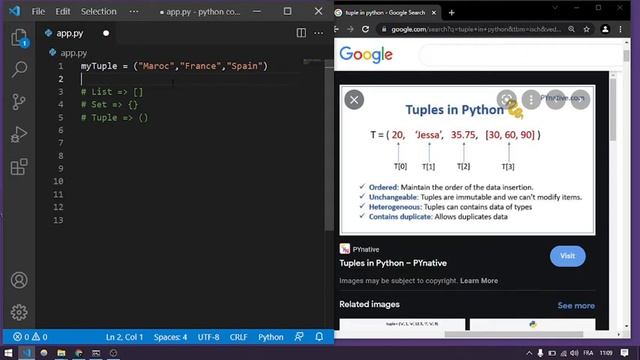Image resolution: width=640 pixels, height=360 pixels.
Task: Open the Source Control view
Action: 19,102
